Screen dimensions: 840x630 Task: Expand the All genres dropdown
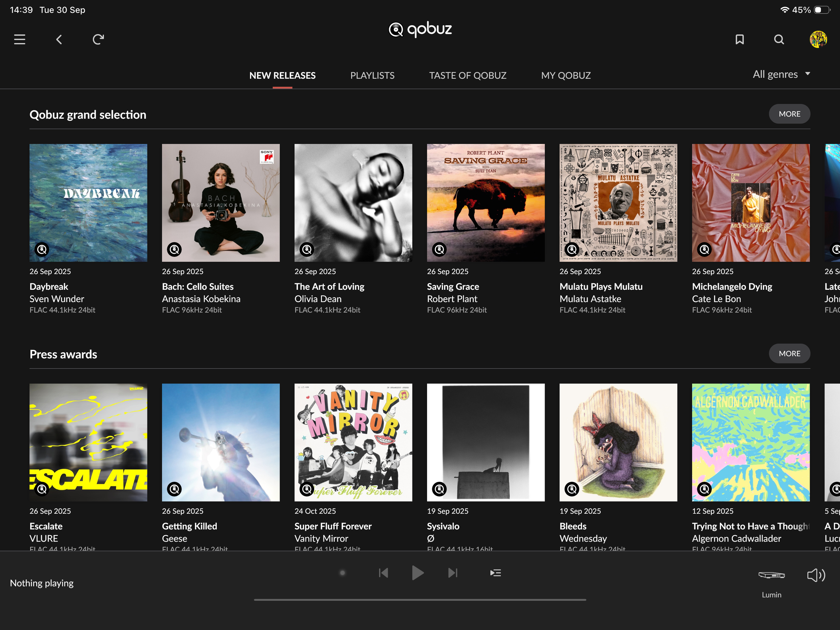[x=781, y=74]
